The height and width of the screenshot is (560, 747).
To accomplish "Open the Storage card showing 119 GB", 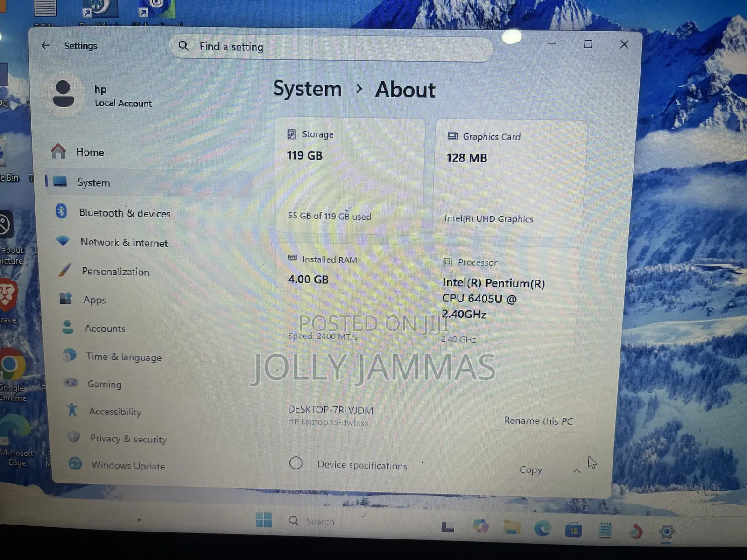I will [x=350, y=175].
